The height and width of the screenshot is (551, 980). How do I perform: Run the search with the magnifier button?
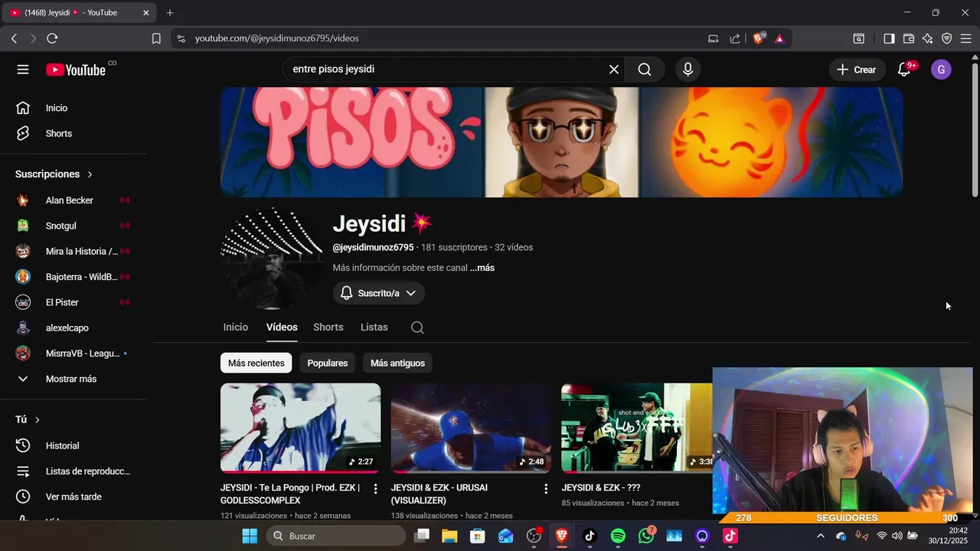click(645, 70)
